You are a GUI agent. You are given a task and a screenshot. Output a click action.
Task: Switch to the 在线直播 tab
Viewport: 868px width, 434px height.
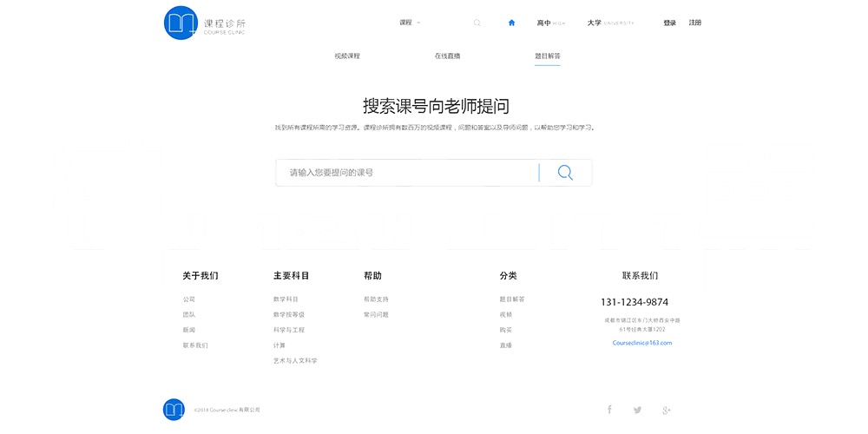coord(447,56)
